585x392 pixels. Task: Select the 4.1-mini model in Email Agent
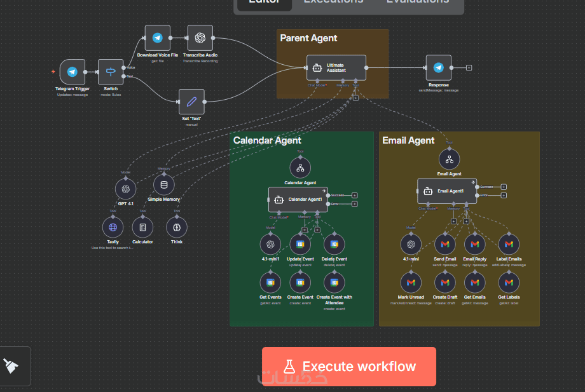(411, 245)
